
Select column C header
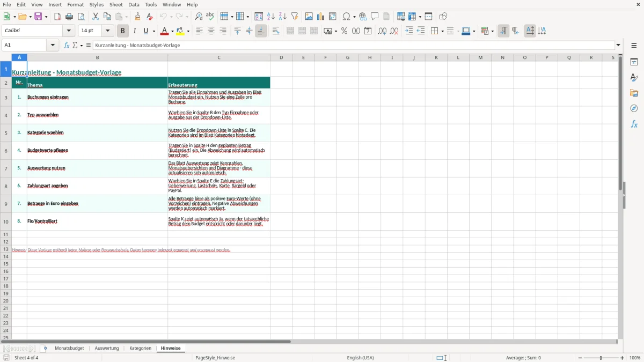click(x=219, y=57)
